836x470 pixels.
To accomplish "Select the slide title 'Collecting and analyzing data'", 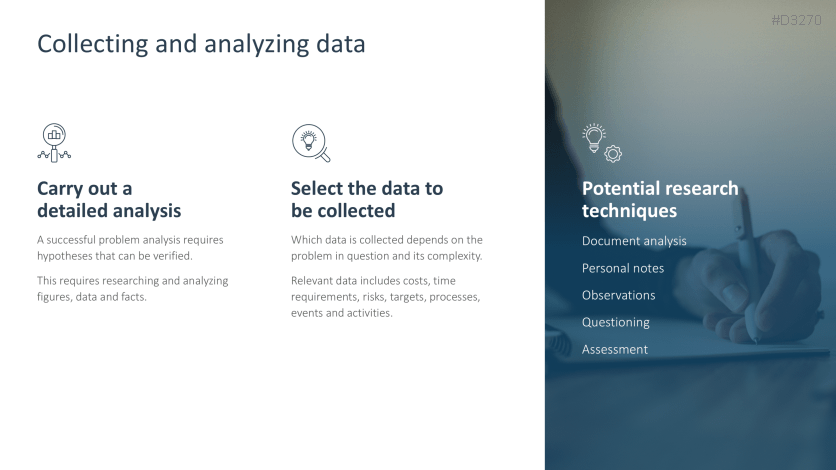I will click(201, 44).
